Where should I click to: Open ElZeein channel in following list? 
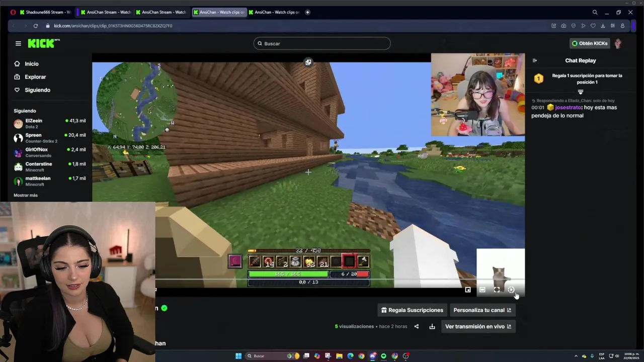pyautogui.click(x=50, y=124)
